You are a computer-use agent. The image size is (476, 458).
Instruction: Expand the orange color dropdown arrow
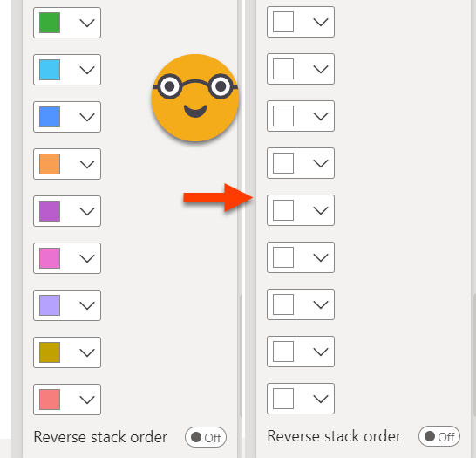click(x=87, y=164)
